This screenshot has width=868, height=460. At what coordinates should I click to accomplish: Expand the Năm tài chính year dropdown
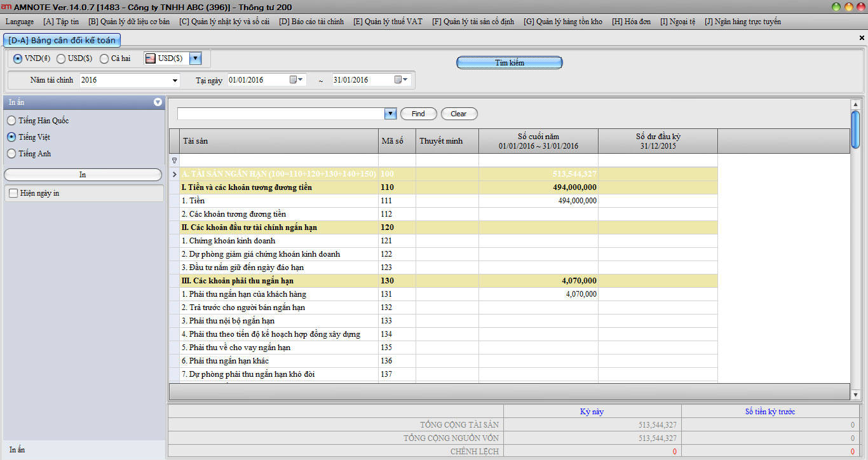(x=175, y=81)
